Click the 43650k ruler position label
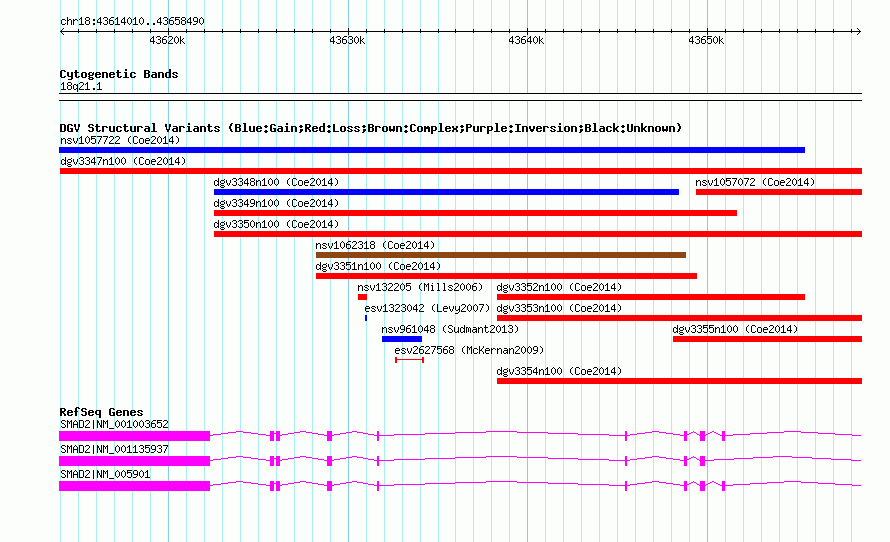 (706, 40)
